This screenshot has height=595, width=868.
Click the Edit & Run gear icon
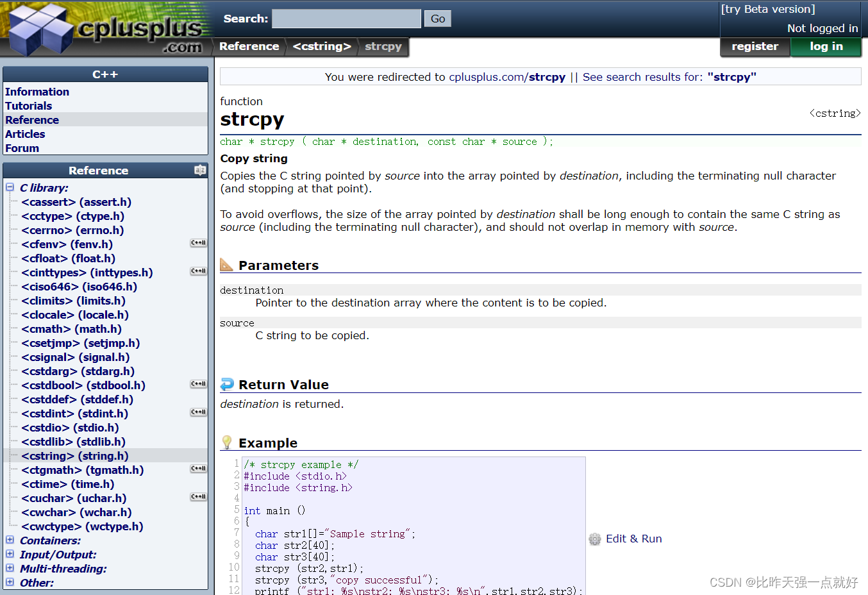pyautogui.click(x=595, y=539)
